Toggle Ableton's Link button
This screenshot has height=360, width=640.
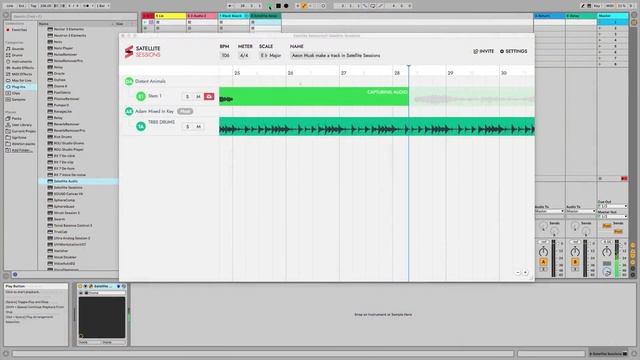pyautogui.click(x=10, y=6)
